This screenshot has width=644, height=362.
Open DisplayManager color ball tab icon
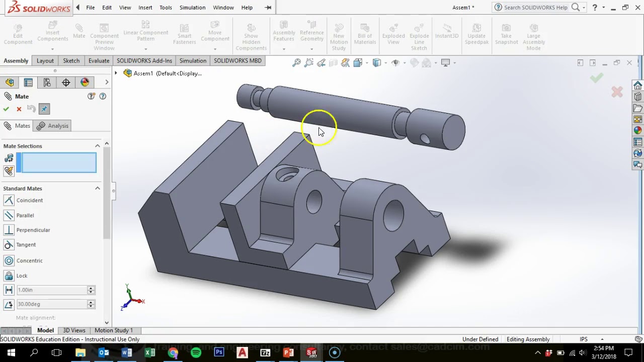point(85,82)
